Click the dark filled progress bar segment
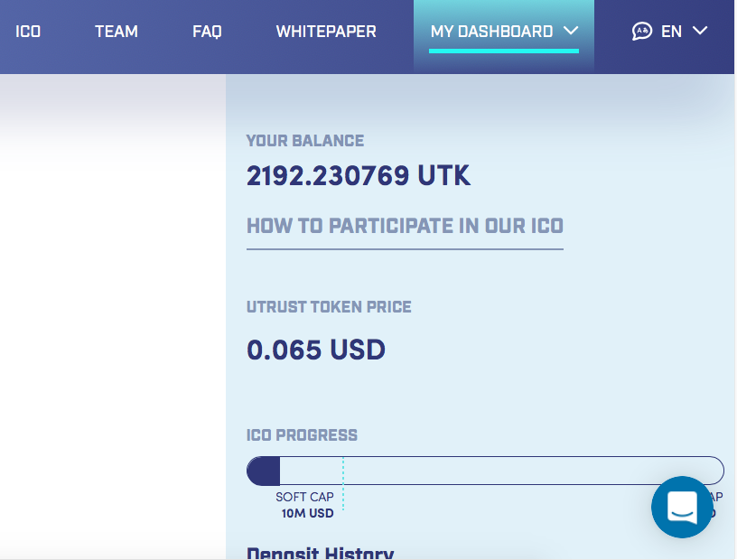The image size is (737, 560). [x=264, y=471]
